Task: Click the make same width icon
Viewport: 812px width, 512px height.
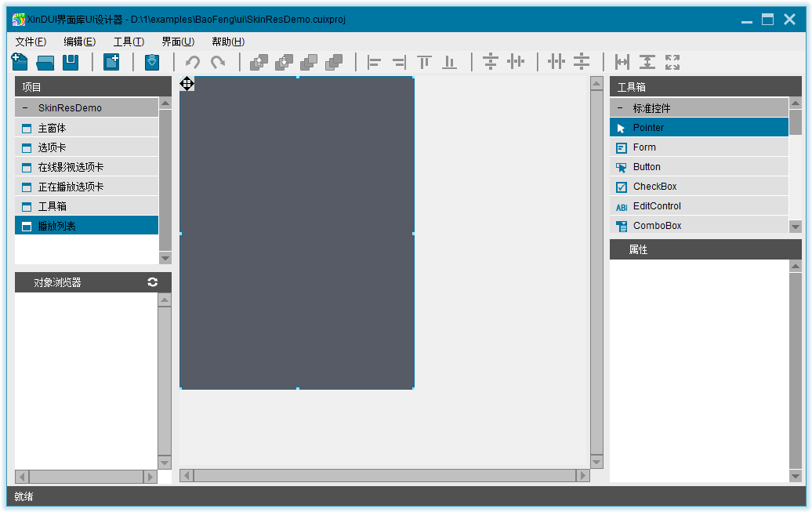Action: coord(622,63)
